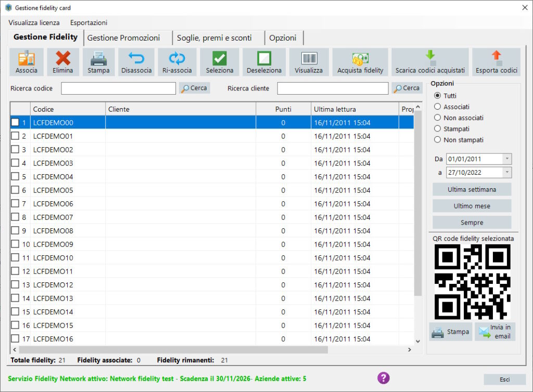533x392 pixels.
Task: Click the Stampa printer icon in toolbar
Action: click(x=99, y=58)
